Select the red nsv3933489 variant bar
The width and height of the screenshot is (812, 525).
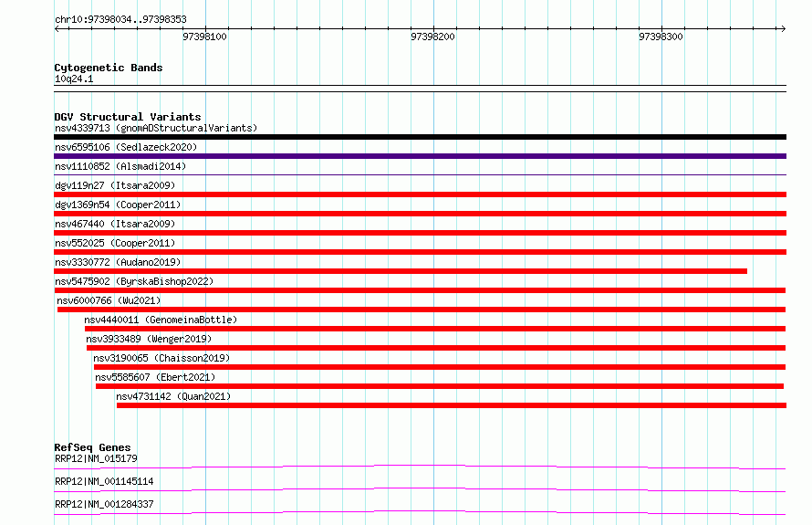coord(436,348)
